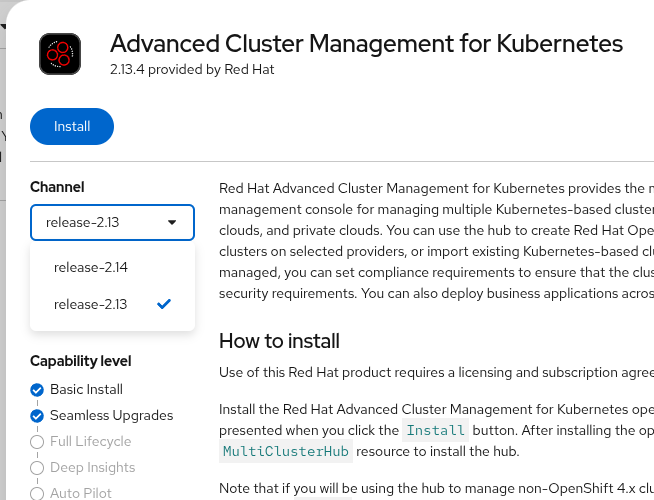Viewport: 654px width, 500px height.
Task: Click the Seamless Upgrades capability label
Action: pyautogui.click(x=111, y=415)
